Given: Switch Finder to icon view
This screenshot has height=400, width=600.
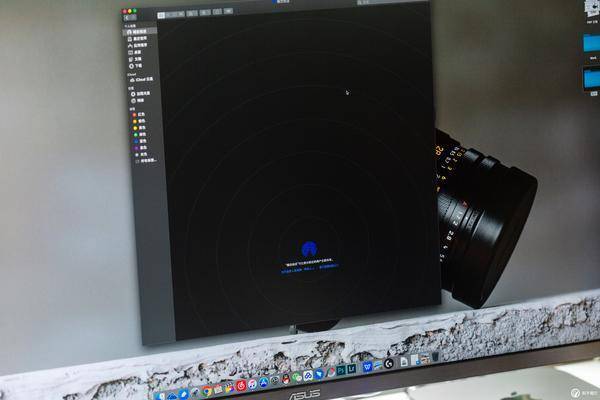Looking at the screenshot, I should click(161, 15).
